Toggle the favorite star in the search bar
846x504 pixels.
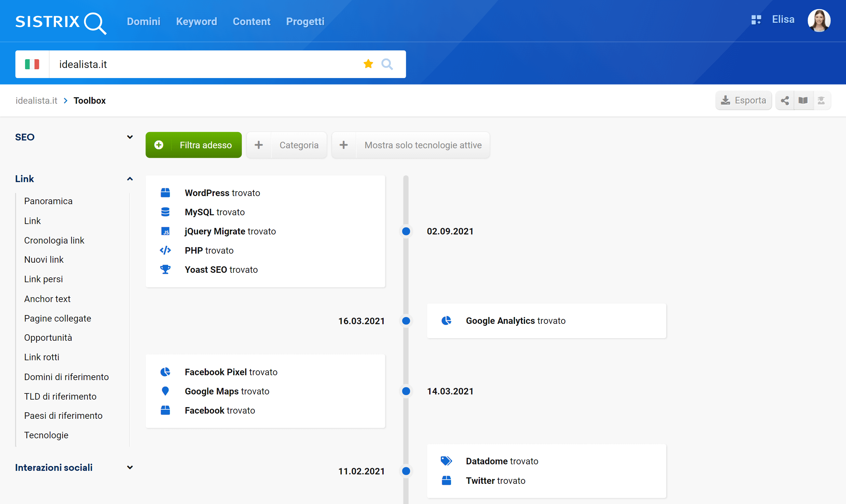368,64
